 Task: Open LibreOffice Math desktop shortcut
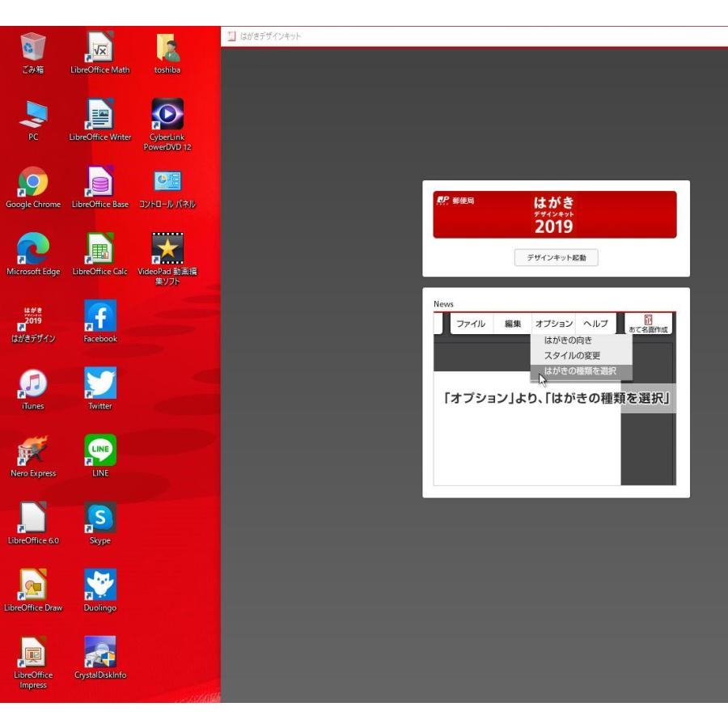pos(100,49)
